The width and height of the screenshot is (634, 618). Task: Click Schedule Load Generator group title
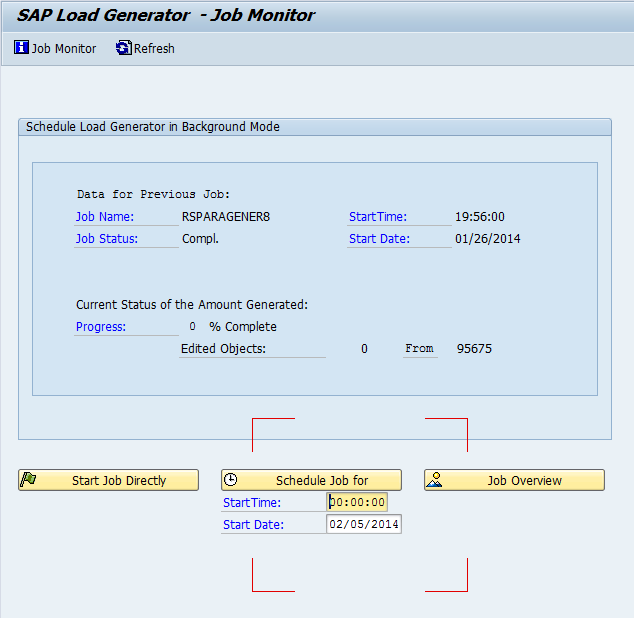tap(152, 127)
